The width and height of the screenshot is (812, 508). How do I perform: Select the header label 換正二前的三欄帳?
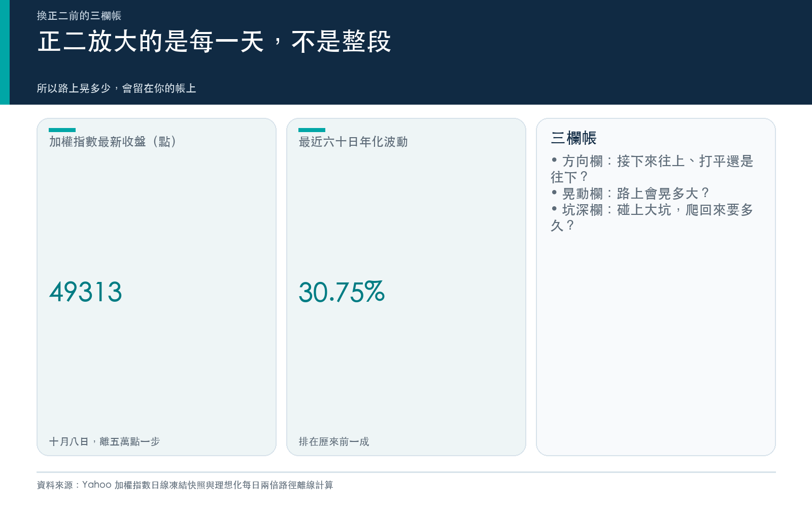tap(79, 16)
